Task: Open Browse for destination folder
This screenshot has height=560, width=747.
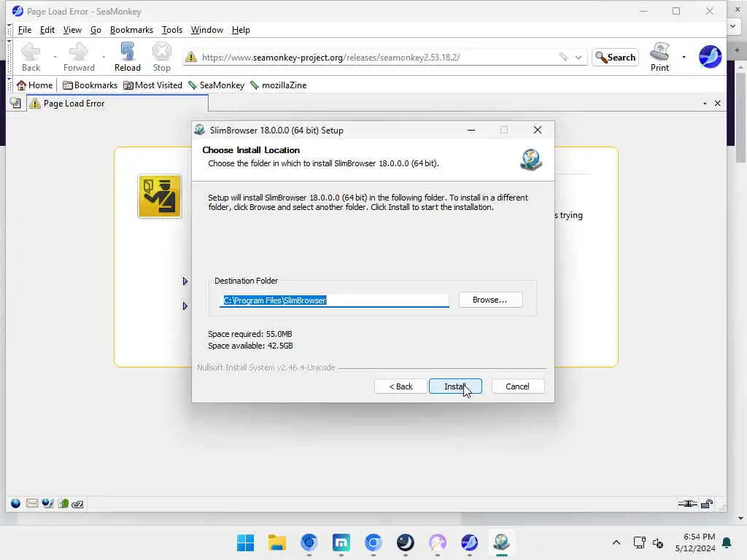Action: [x=490, y=300]
